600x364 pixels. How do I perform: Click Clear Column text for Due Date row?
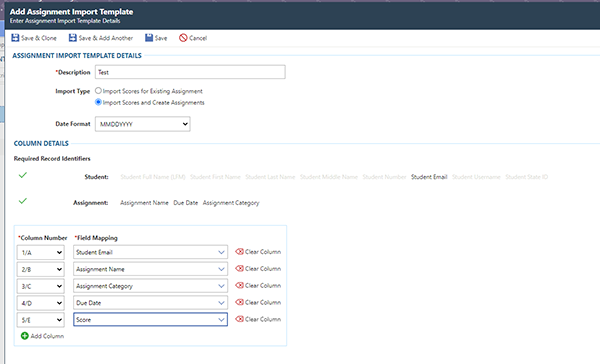point(263,302)
